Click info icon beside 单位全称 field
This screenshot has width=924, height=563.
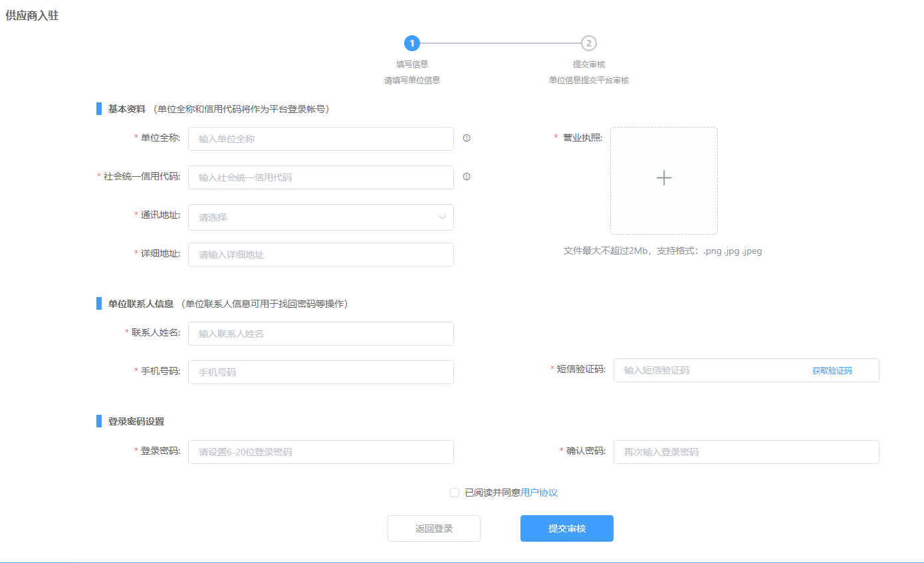coord(467,138)
